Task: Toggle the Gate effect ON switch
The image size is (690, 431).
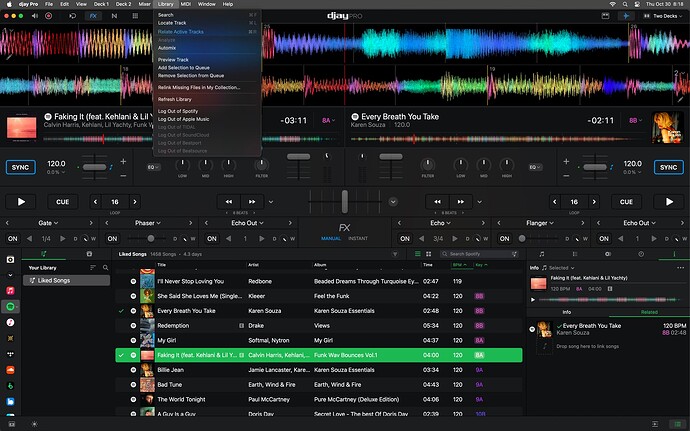Action: 13,239
